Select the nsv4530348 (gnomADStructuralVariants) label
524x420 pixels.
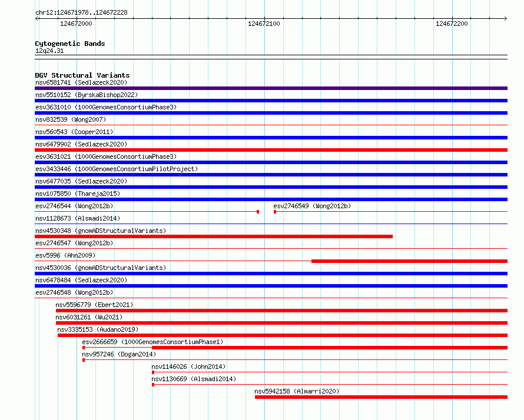point(101,231)
